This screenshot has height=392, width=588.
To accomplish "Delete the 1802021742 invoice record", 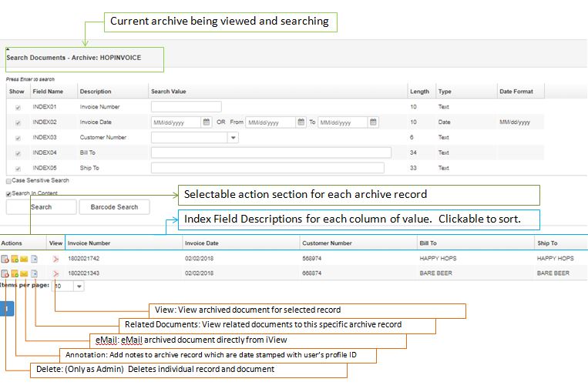I will click(5, 259).
